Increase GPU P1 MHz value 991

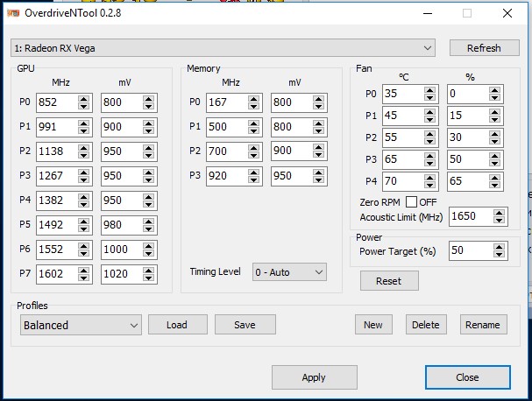83,123
